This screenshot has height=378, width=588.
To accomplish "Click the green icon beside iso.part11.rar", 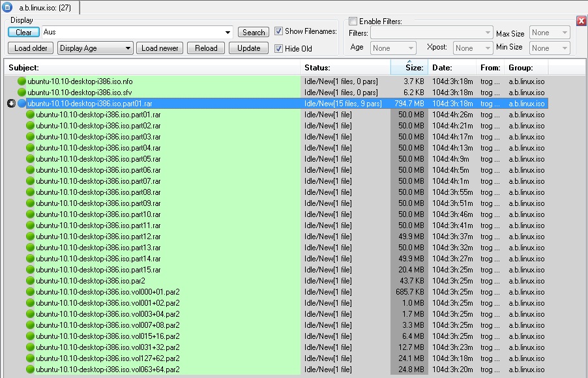I will coord(31,225).
